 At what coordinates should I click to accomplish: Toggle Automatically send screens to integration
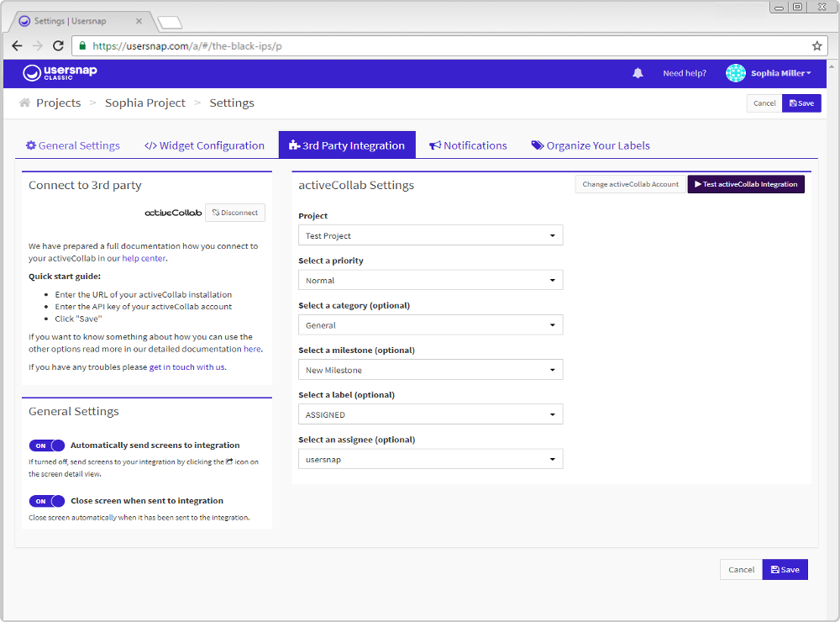(46, 445)
